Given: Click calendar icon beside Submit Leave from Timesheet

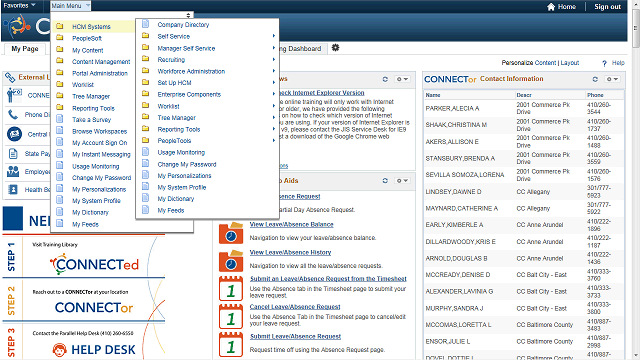Looking at the screenshot, I should pos(231,289).
